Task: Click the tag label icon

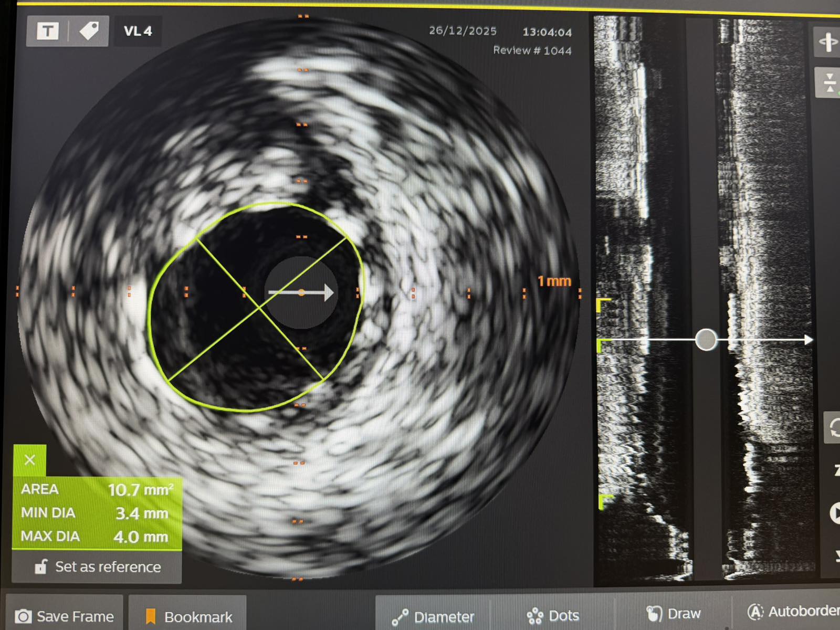Action: click(x=89, y=31)
